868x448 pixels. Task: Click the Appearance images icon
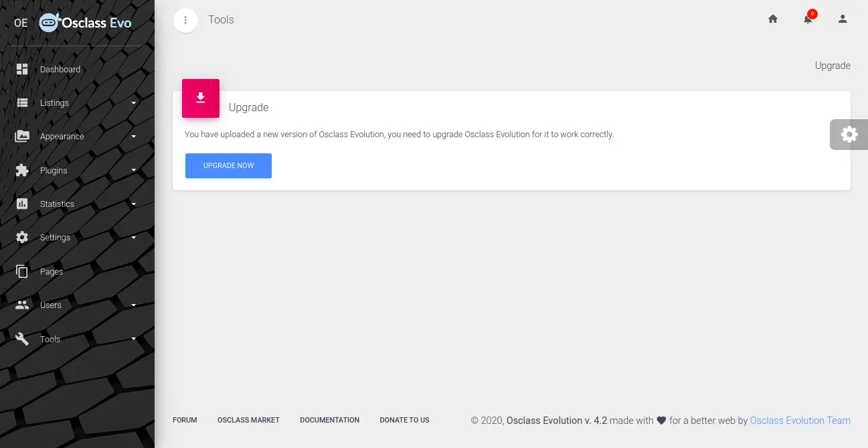[22, 136]
